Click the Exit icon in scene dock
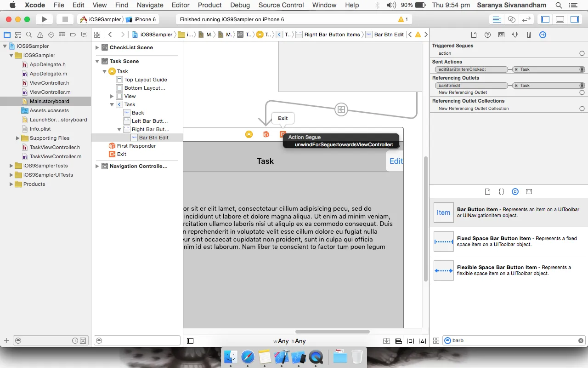588x368 pixels. tap(283, 134)
